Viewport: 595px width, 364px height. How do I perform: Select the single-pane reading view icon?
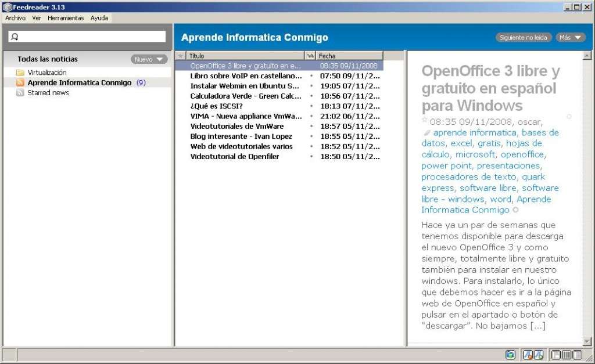coord(577,355)
